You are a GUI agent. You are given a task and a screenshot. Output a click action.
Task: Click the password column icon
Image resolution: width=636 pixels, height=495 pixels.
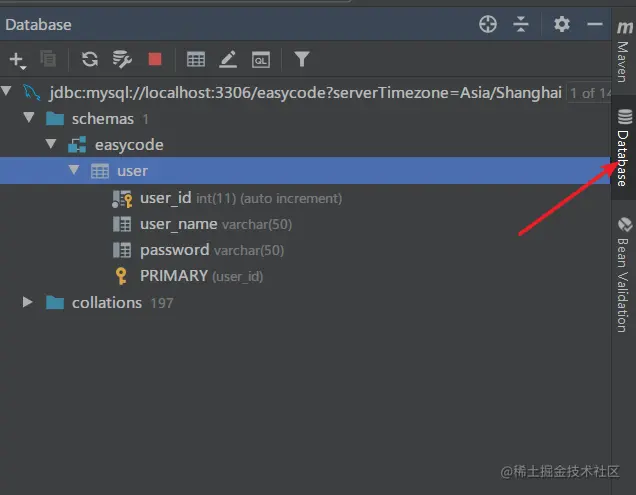[x=122, y=250]
